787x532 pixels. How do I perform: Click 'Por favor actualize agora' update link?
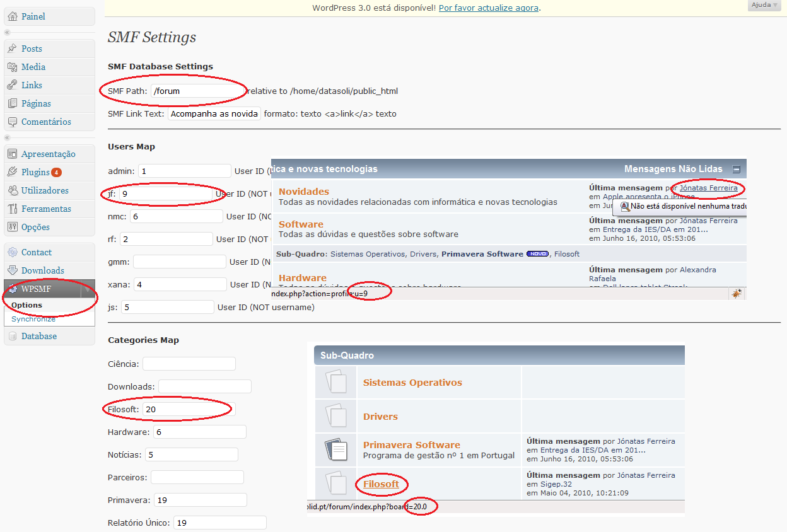click(489, 8)
